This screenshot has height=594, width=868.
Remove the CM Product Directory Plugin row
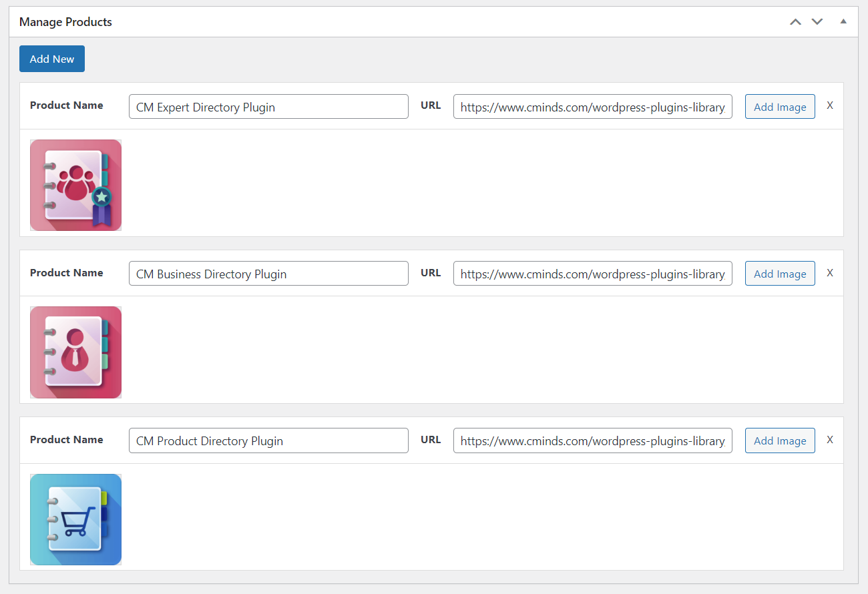[830, 440]
